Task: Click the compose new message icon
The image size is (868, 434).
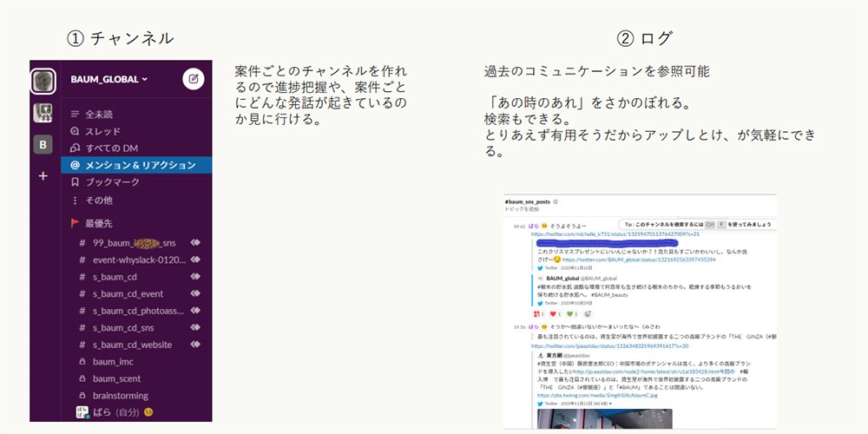Action: click(194, 79)
